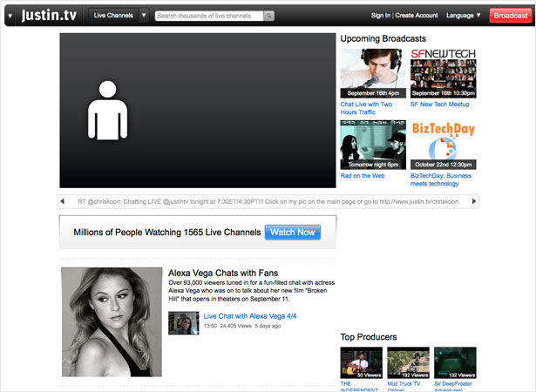Image resolution: width=536 pixels, height=392 pixels.
Task: Click the @chriskoon tweet text
Action: (268, 201)
